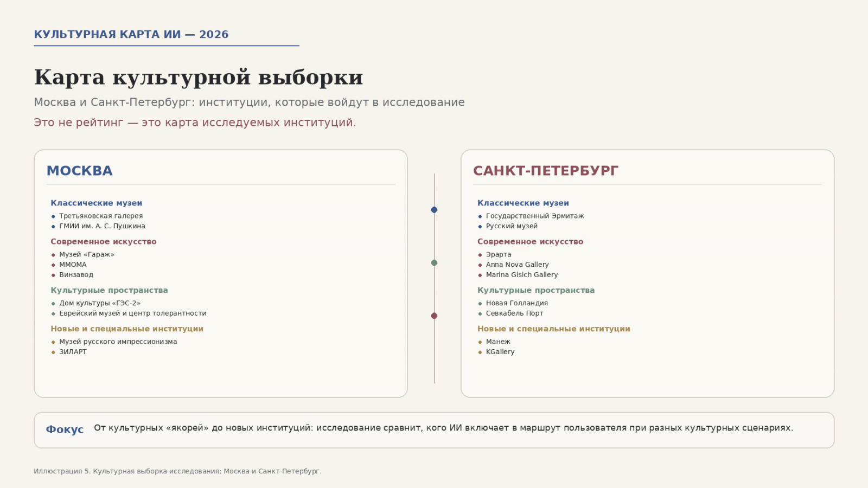Click "ГМИИ им. А. С. Пушкина"
The image size is (868, 488).
pos(102,226)
